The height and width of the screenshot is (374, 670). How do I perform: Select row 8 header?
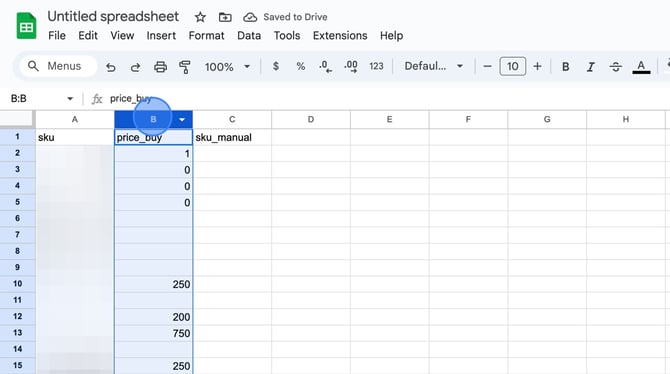coord(18,251)
